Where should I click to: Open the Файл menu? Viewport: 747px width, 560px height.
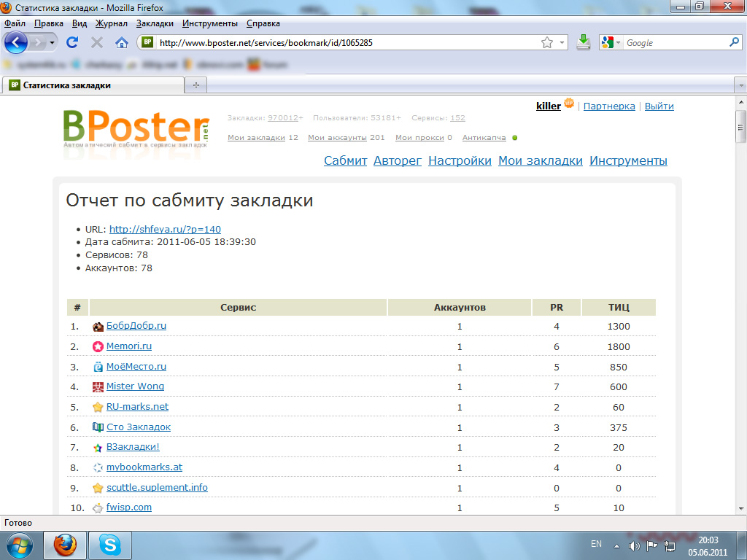click(15, 23)
